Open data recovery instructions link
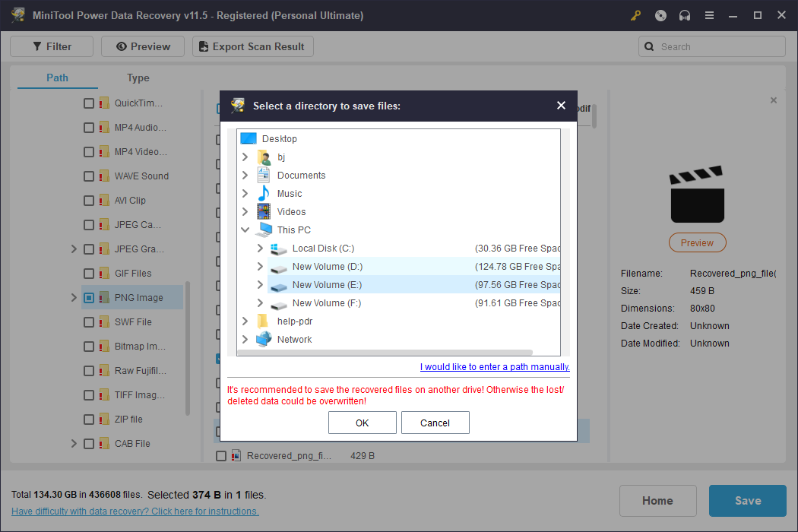This screenshot has height=532, width=798. click(x=135, y=511)
